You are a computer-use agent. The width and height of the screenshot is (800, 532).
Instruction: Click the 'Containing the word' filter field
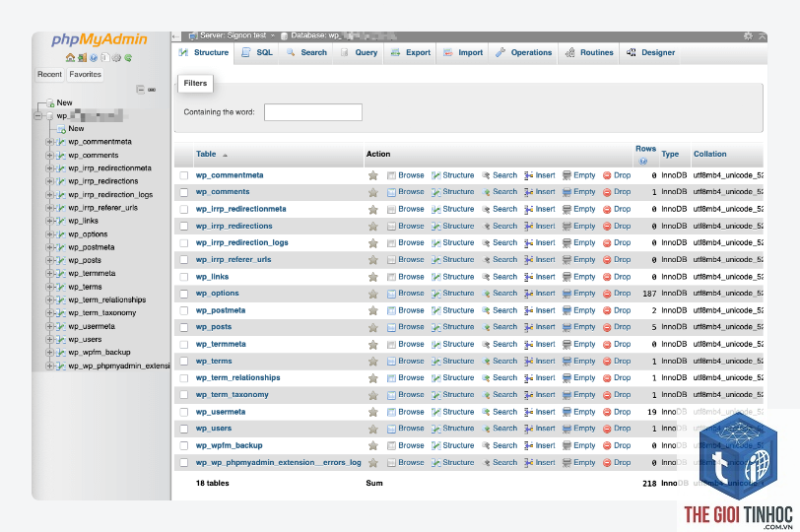[312, 112]
